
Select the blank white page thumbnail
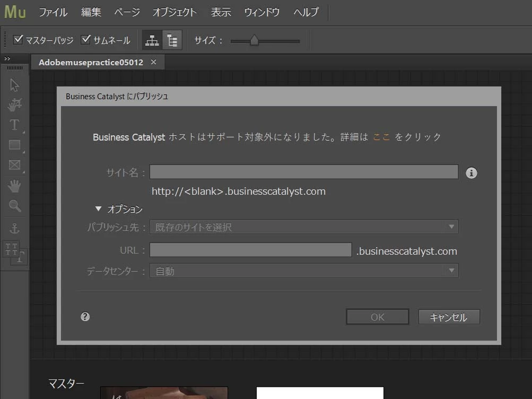(x=320, y=393)
